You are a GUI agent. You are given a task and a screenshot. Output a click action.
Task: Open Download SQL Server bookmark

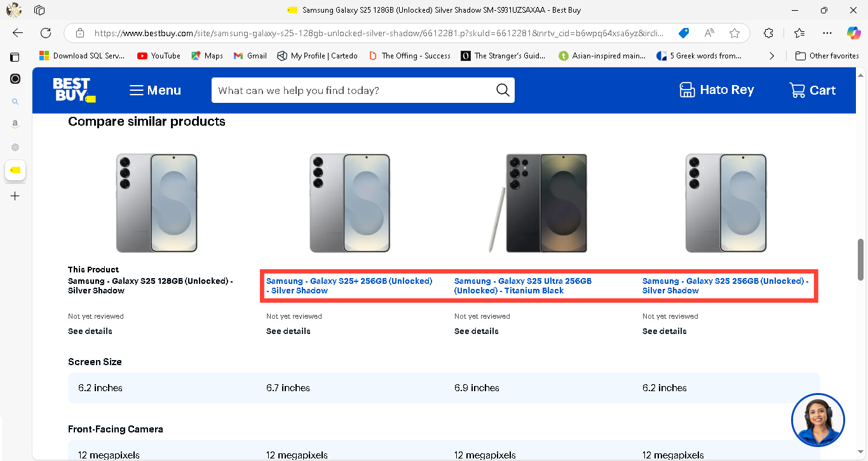coord(82,56)
